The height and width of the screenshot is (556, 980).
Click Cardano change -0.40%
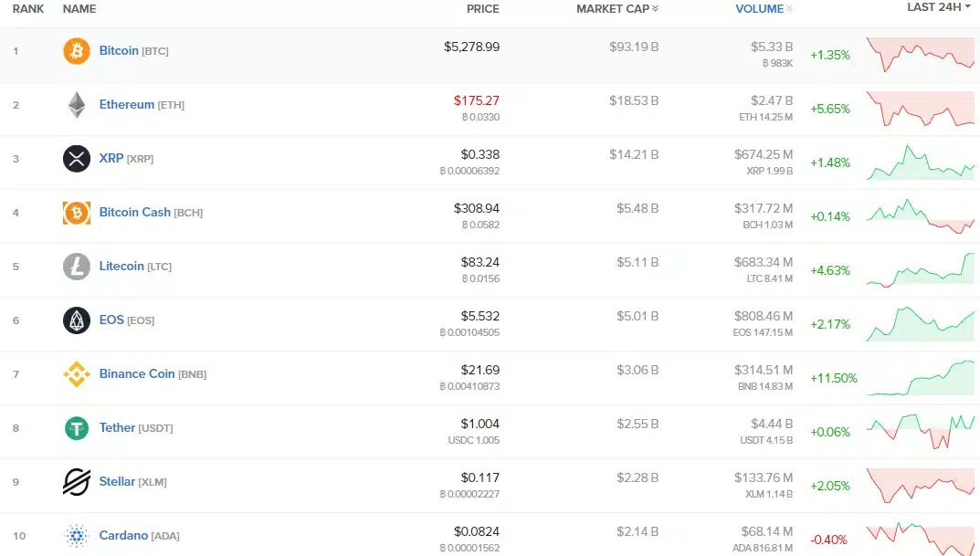(828, 540)
